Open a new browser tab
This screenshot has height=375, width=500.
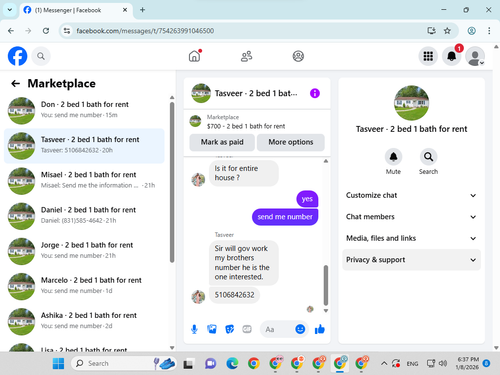(142, 10)
